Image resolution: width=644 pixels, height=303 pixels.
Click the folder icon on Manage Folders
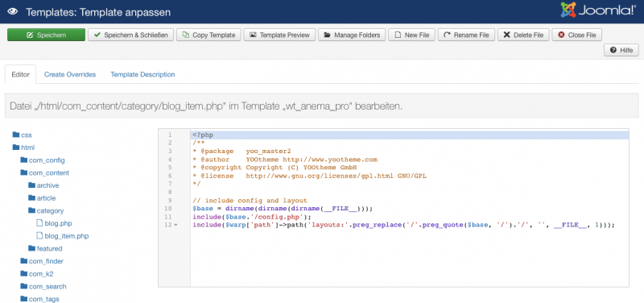click(x=328, y=35)
